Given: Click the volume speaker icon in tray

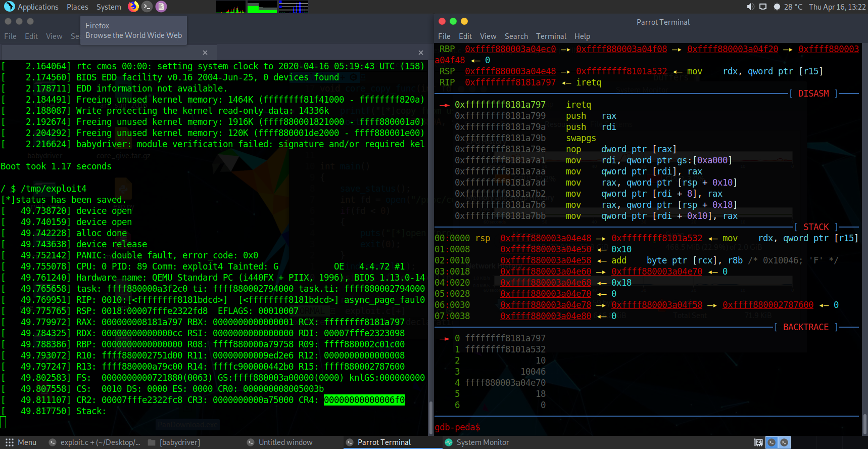Looking at the screenshot, I should (750, 7).
